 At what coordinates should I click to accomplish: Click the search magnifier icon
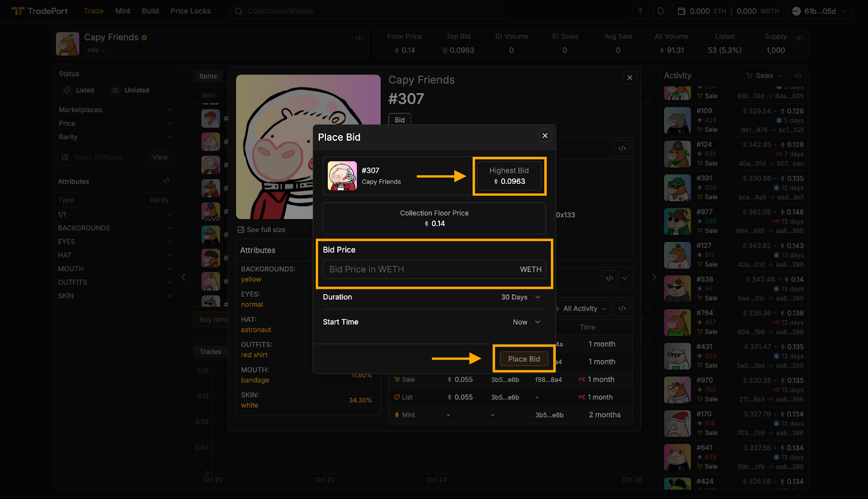[239, 11]
